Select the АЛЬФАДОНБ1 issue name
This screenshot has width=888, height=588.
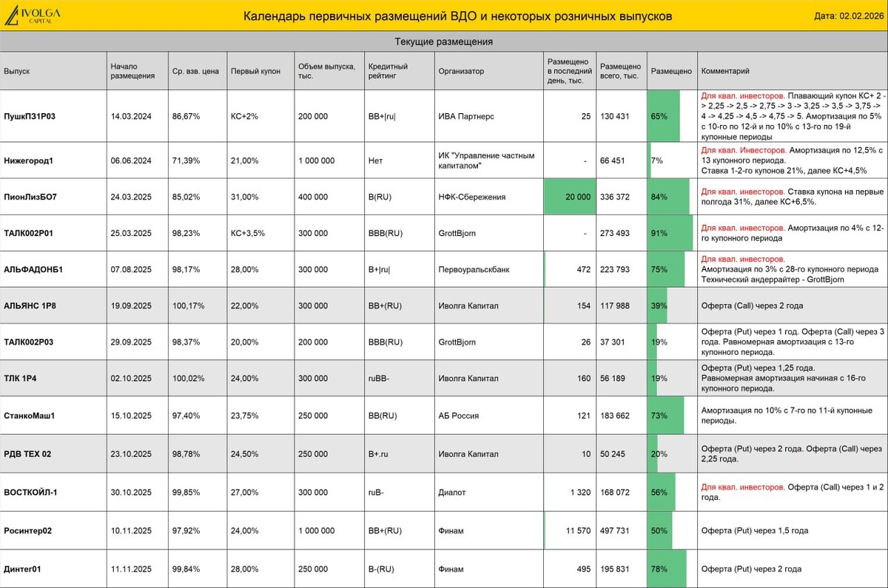click(33, 269)
